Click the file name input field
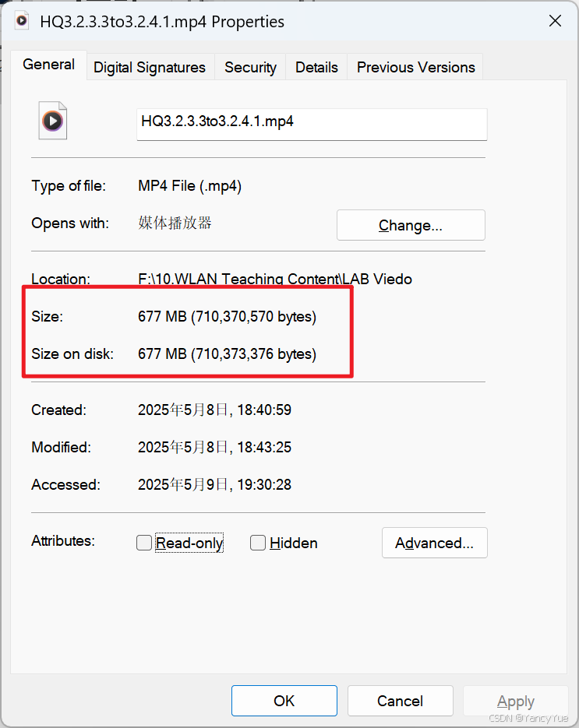 [312, 124]
